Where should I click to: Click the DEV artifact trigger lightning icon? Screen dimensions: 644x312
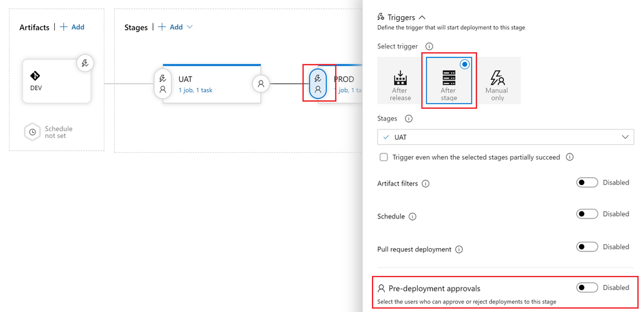tap(85, 63)
